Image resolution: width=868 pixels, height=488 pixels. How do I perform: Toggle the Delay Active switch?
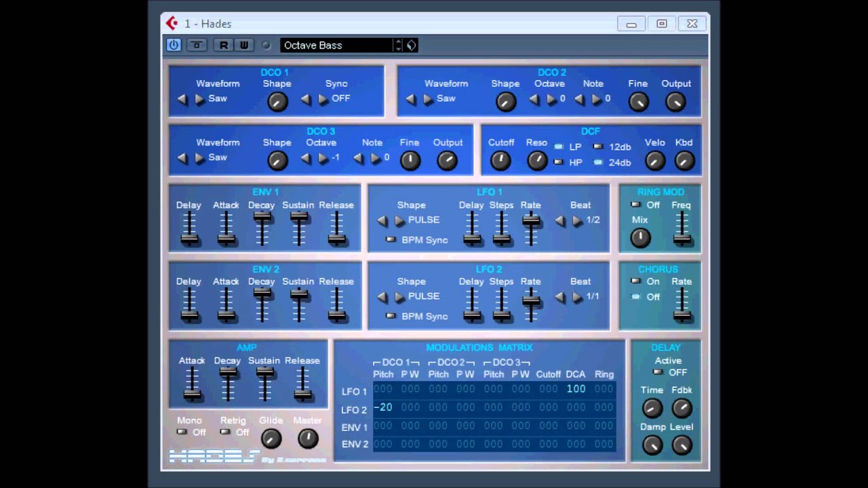click(656, 372)
